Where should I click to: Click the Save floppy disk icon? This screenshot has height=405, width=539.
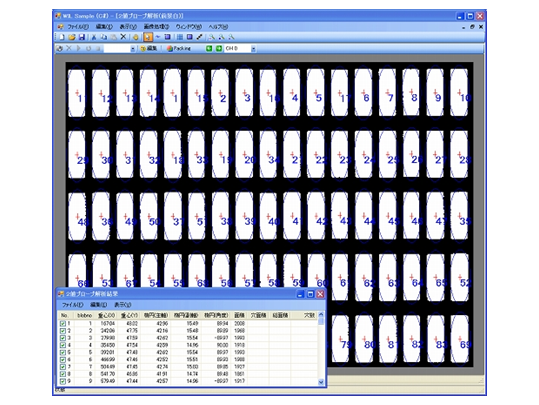[81, 37]
